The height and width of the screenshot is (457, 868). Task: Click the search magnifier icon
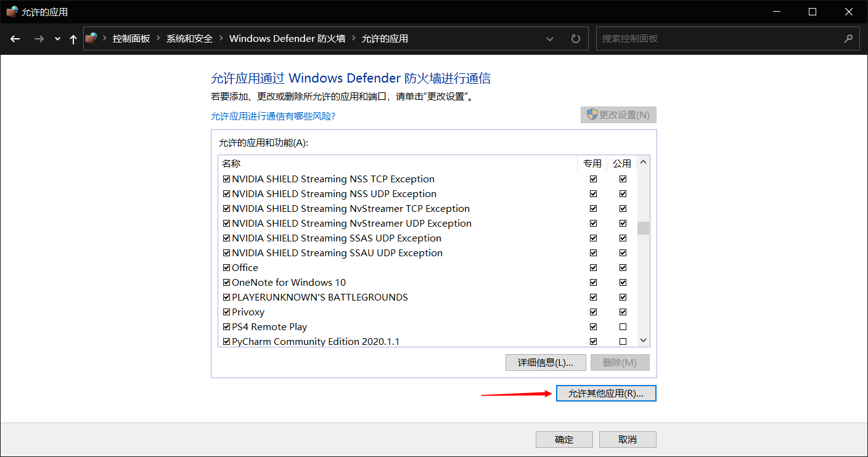coord(848,39)
